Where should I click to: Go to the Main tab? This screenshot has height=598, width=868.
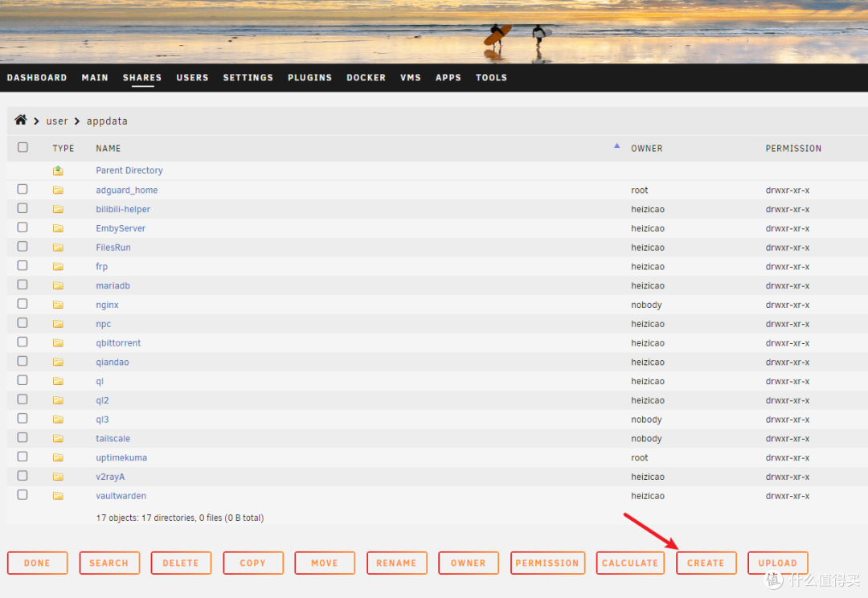click(95, 77)
